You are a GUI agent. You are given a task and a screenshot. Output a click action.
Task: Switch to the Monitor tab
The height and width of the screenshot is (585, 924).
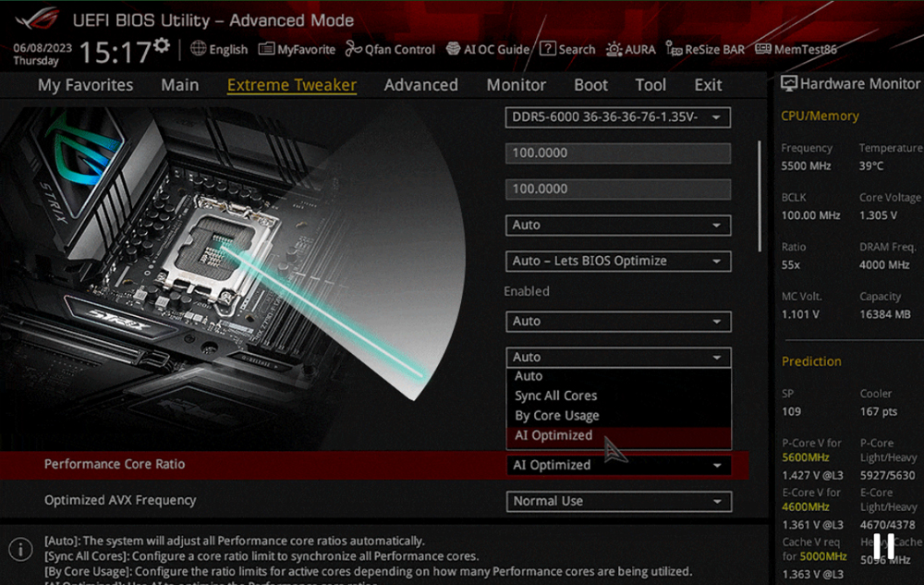pyautogui.click(x=516, y=85)
